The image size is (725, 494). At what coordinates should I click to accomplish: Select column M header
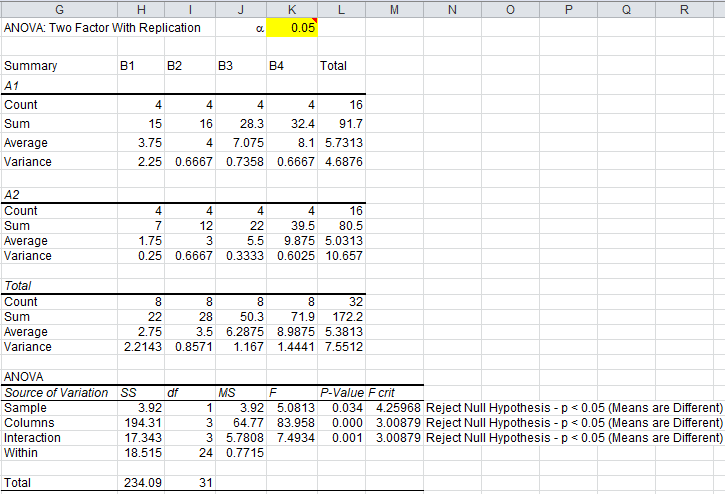(394, 9)
